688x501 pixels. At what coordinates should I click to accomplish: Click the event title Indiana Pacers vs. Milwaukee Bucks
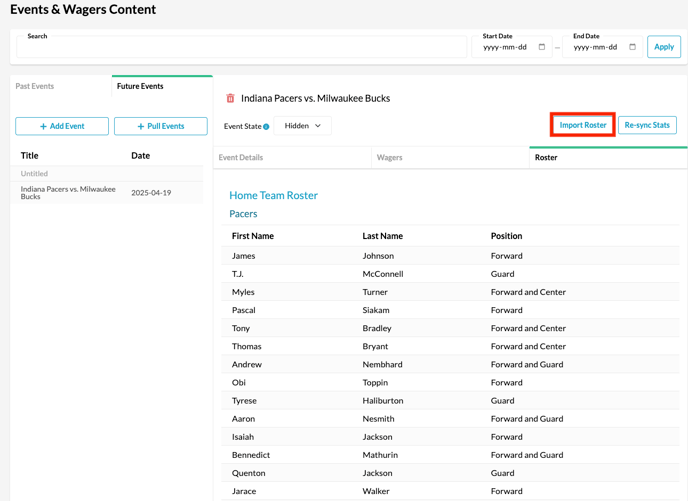[315, 99]
